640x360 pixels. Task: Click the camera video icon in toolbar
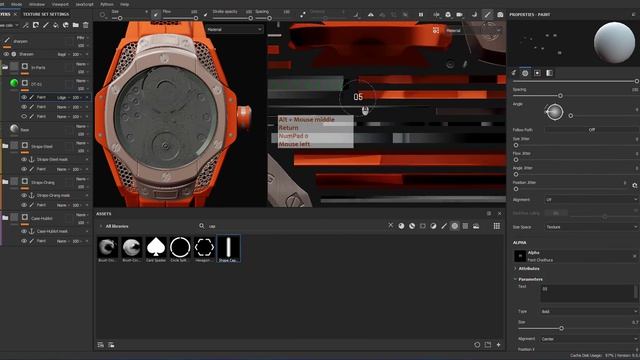point(460,15)
